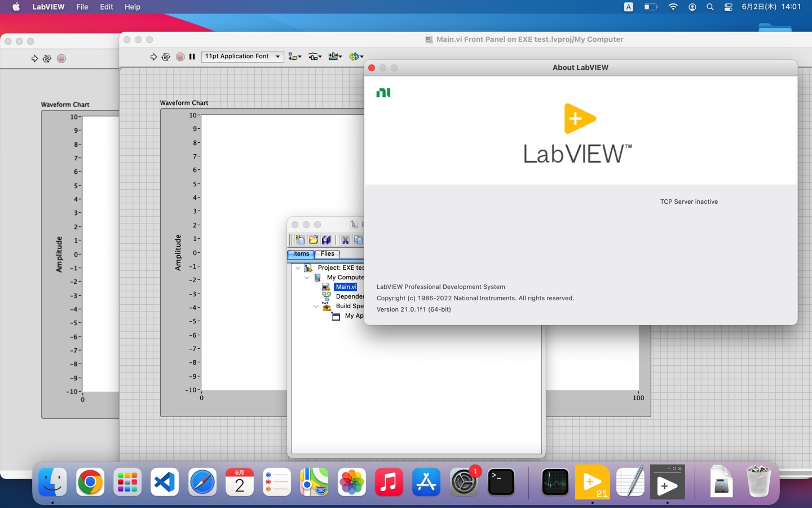Click Run Continuously in Main.vi toolbar
The height and width of the screenshot is (508, 812).
click(166, 56)
